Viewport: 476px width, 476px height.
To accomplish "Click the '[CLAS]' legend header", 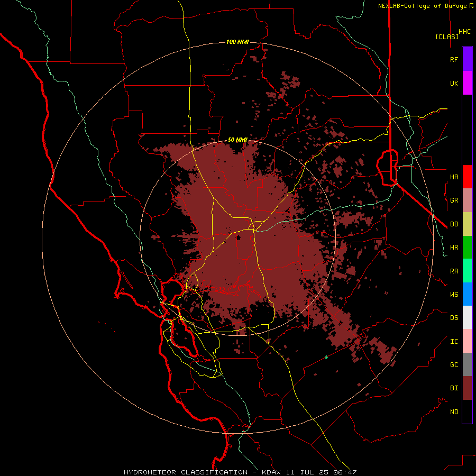I will pyautogui.click(x=447, y=36).
